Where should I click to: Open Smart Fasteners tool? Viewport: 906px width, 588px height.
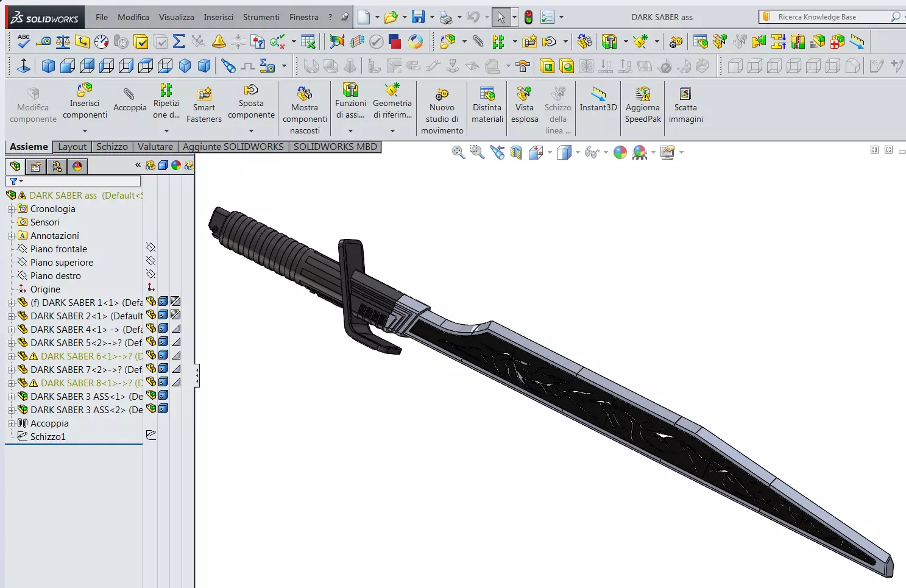point(204,105)
